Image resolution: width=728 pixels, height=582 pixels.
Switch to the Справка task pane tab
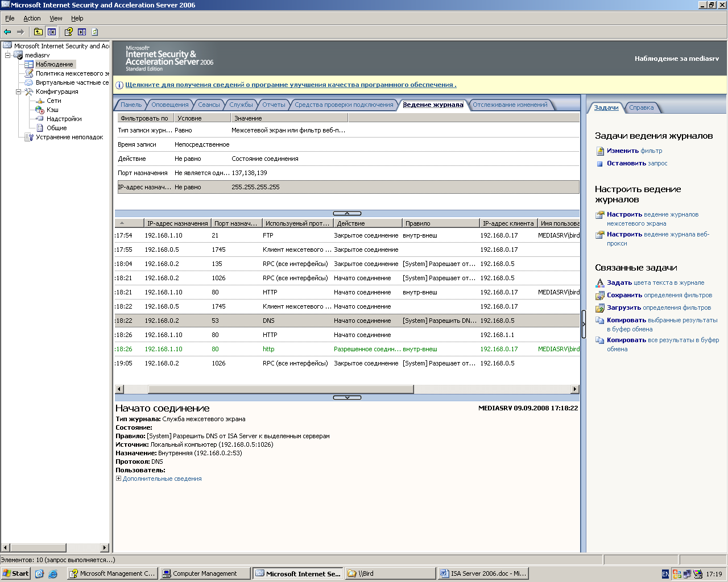point(641,107)
